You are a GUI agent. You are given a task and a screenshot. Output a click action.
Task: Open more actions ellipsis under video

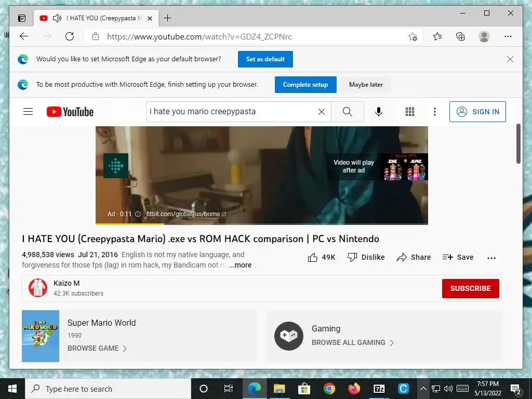[491, 258]
